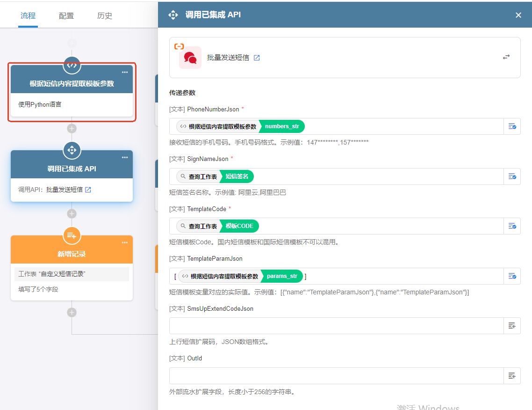Open 批量发送短信 link in workflow node
The width and height of the screenshot is (532, 410).
pyautogui.click(x=88, y=190)
